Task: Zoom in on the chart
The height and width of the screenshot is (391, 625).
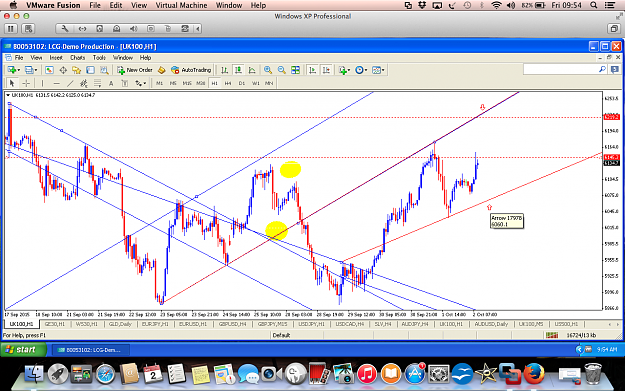Action: pos(268,70)
